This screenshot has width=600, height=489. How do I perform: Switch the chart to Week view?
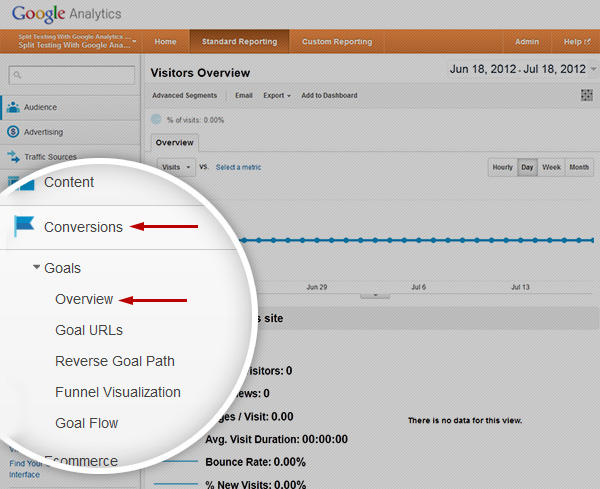pyautogui.click(x=551, y=167)
